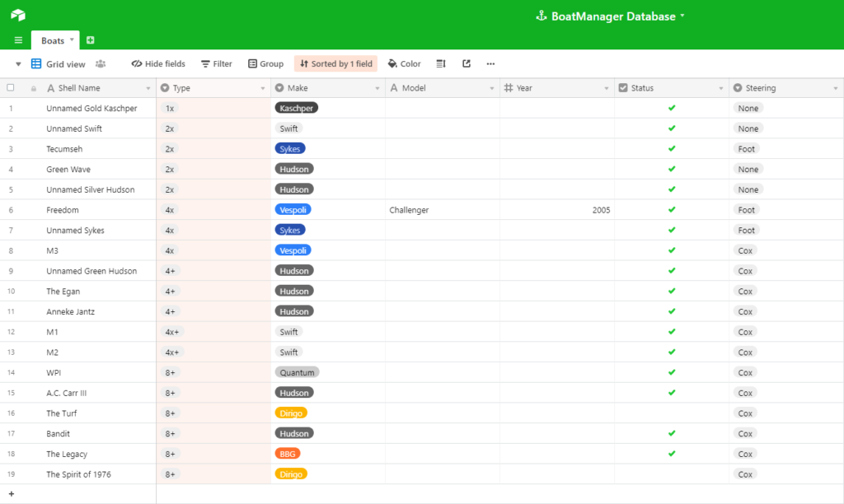The height and width of the screenshot is (504, 844).
Task: Click the Make column select icon
Action: (279, 87)
